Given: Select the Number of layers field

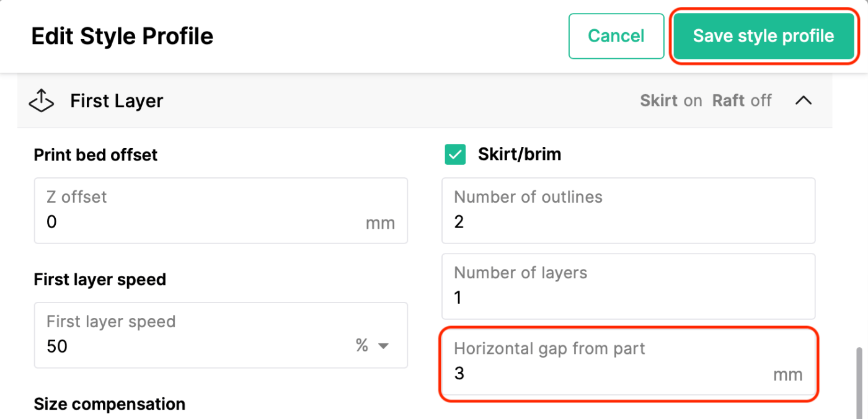Looking at the screenshot, I should pyautogui.click(x=628, y=286).
